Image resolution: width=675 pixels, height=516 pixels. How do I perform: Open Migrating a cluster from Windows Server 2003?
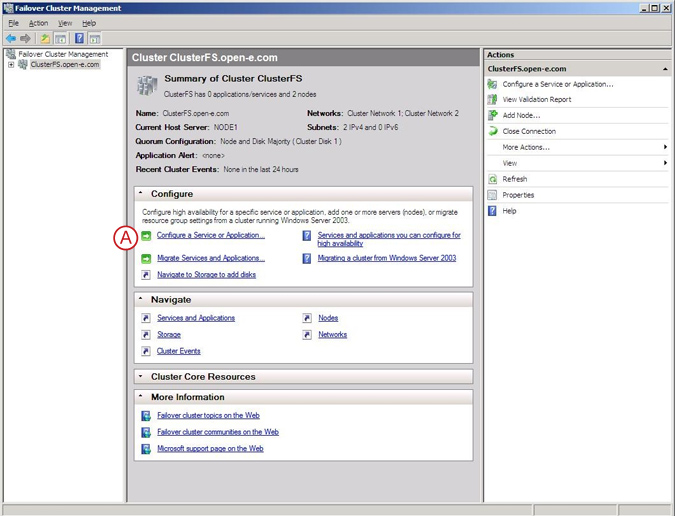(387, 258)
